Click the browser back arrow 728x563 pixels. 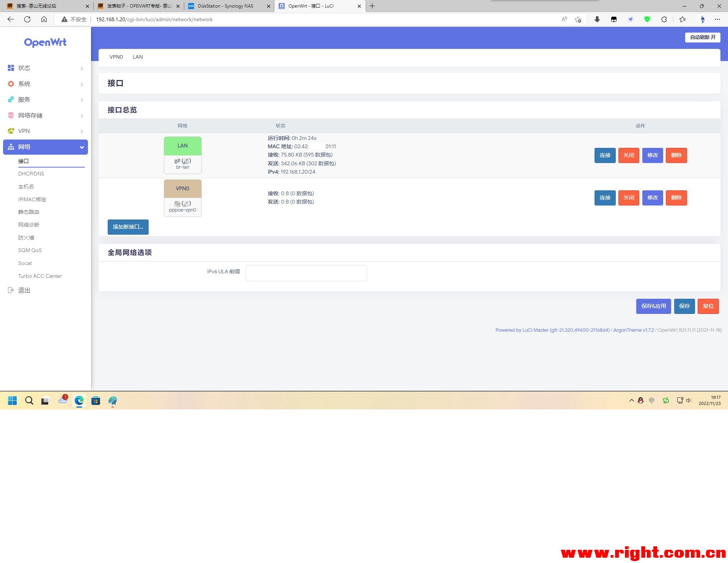point(11,19)
